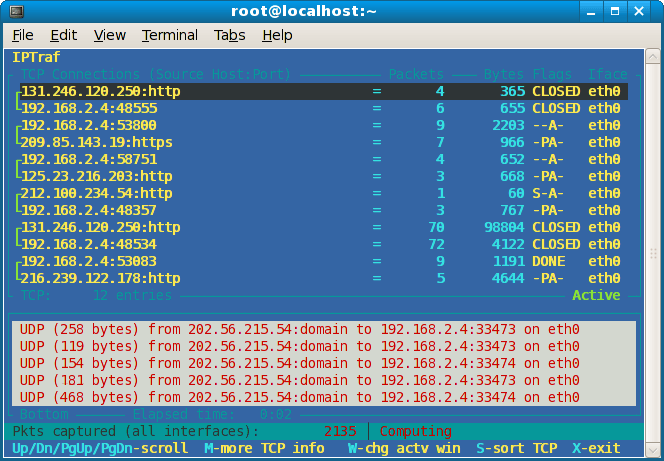Viewport: 664px width, 461px height.
Task: Open the Help menu
Action: (277, 35)
